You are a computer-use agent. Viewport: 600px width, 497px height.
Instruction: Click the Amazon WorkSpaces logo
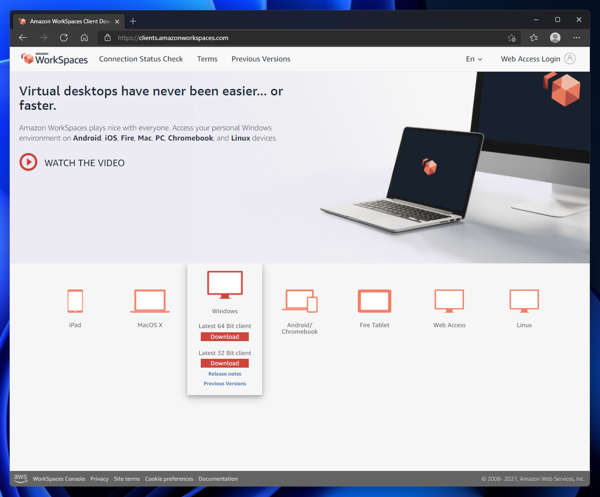[x=54, y=59]
